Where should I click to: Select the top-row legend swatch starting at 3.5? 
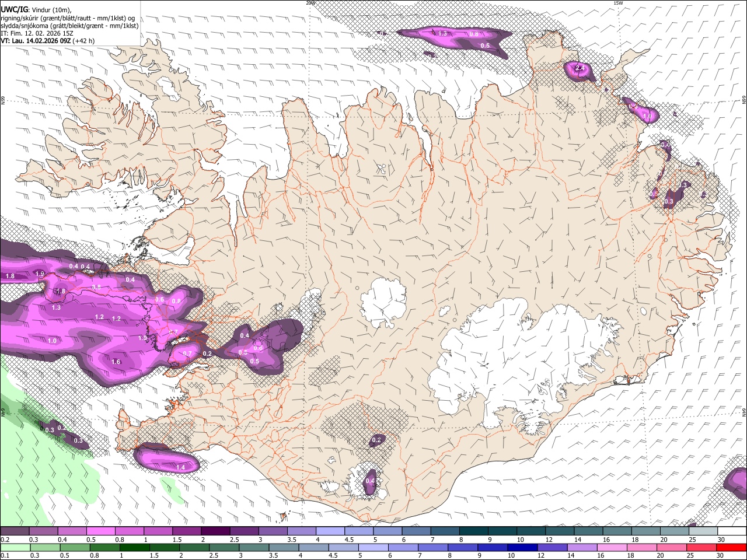pos(301,531)
